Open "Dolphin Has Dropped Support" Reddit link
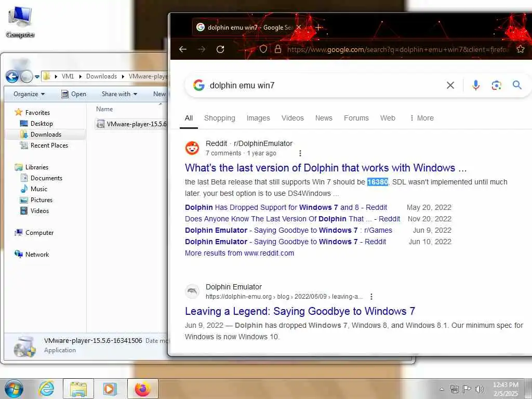The width and height of the screenshot is (532, 399). (x=286, y=207)
